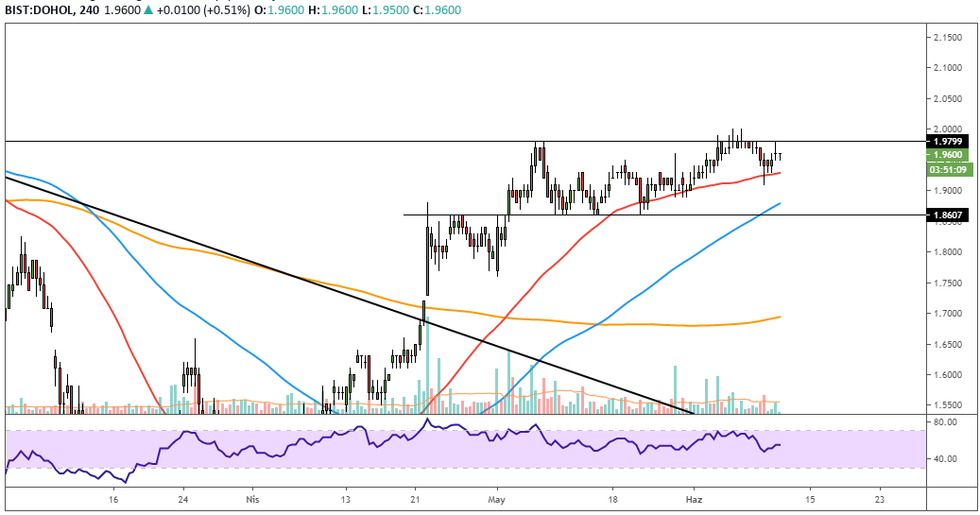Click the 2.0500 price axis value
The height and width of the screenshot is (515, 980).
coord(948,98)
